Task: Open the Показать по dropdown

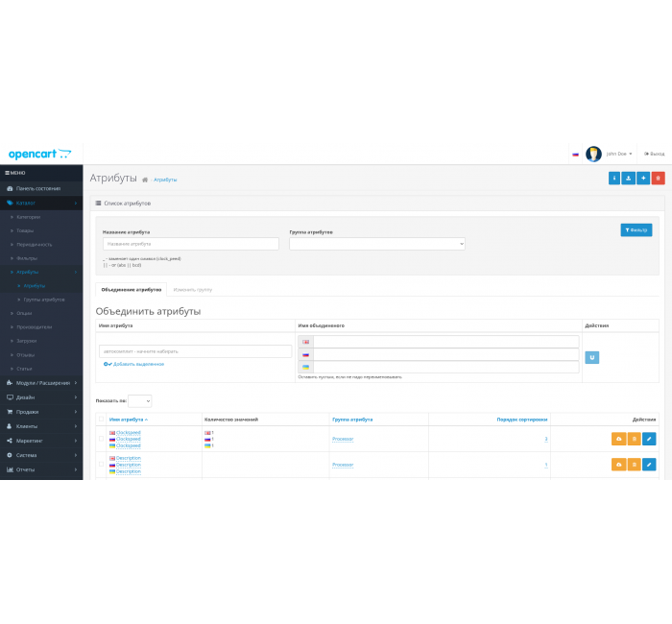Action: [x=140, y=401]
